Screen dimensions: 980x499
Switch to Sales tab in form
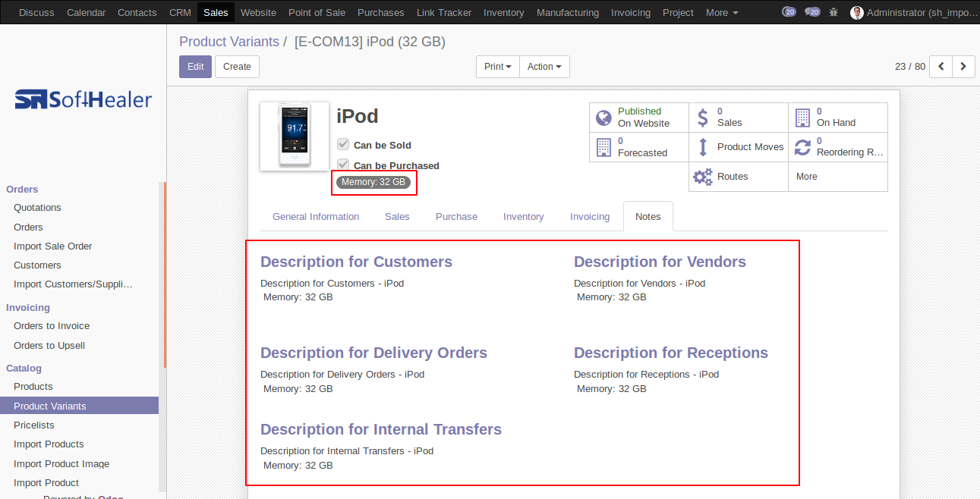(397, 216)
